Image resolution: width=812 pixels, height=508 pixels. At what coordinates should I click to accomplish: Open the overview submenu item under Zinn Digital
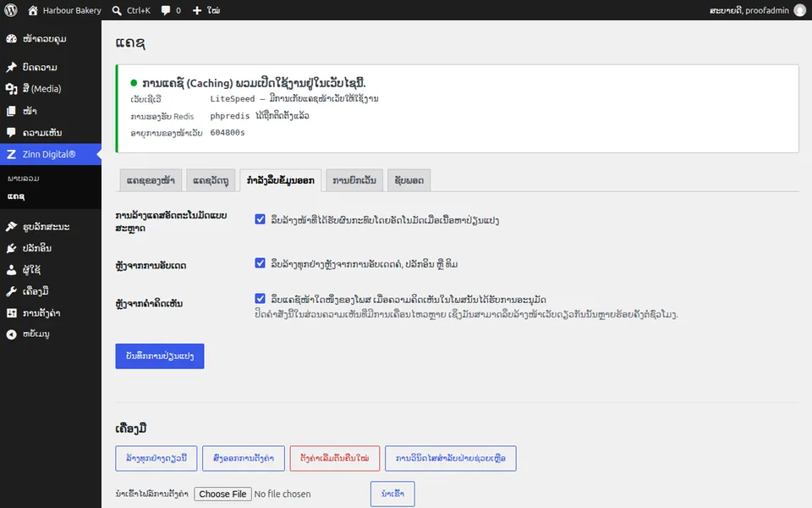[24, 179]
